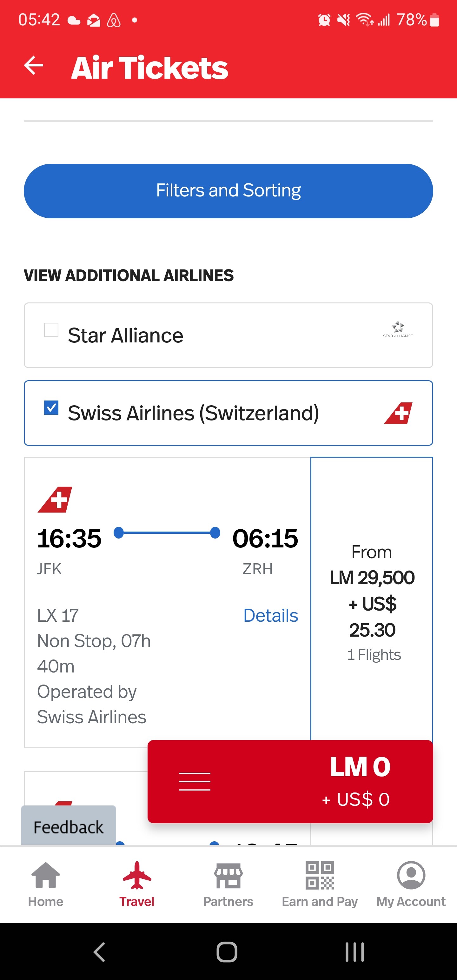
Task: Tap the Swiss logo on LX 17 flight card
Action: tap(55, 500)
